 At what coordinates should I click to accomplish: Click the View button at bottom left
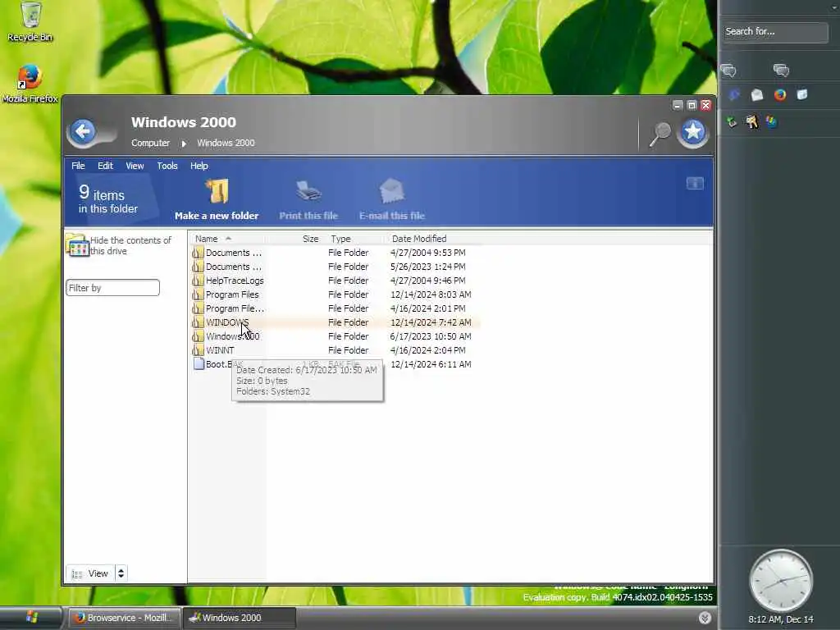pos(90,573)
